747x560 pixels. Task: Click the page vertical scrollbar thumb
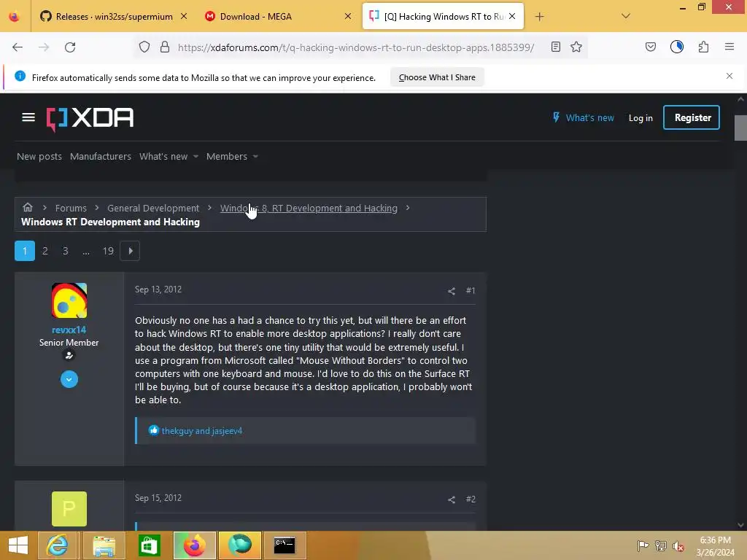[740, 128]
